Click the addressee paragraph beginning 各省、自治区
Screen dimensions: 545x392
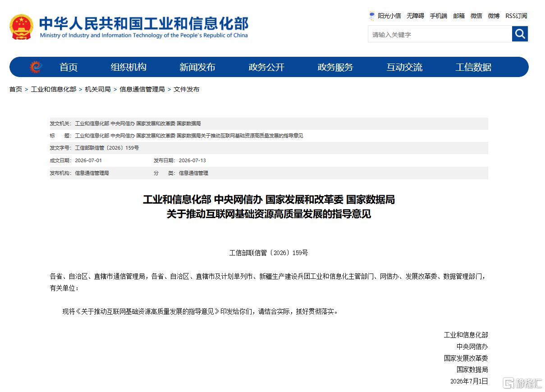tap(269, 282)
